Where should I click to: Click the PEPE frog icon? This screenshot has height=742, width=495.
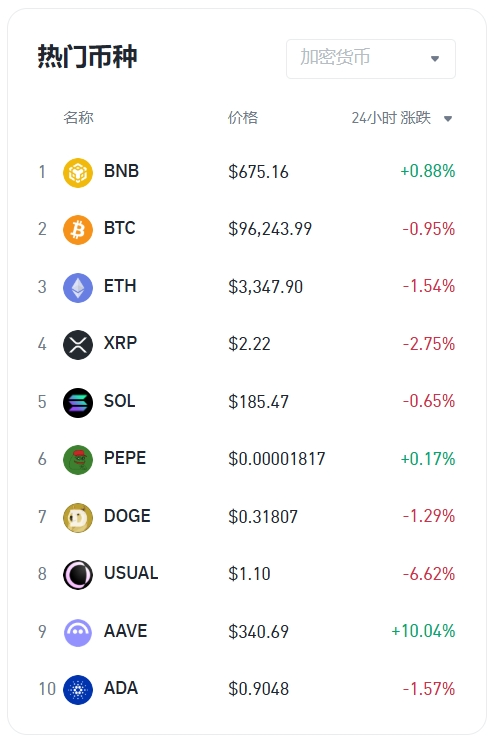(78, 459)
